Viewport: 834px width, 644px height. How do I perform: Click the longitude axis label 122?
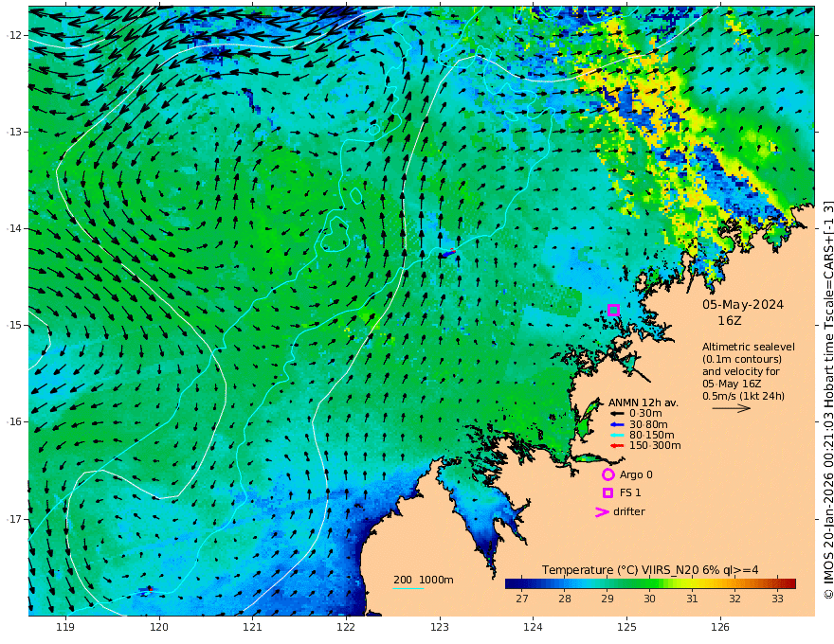(346, 628)
